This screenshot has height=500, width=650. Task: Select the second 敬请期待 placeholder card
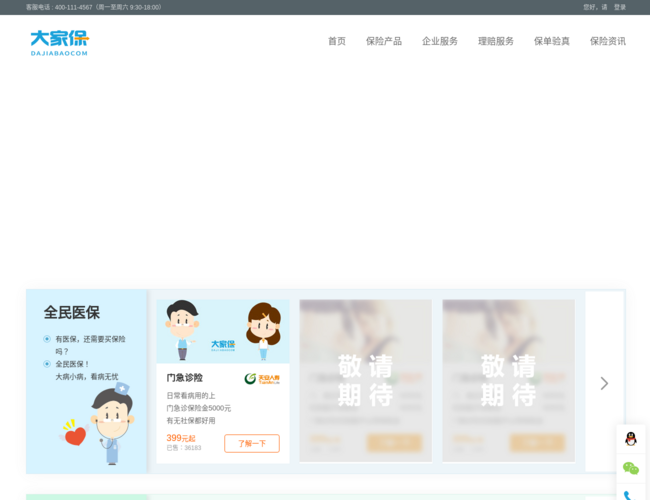509,381
